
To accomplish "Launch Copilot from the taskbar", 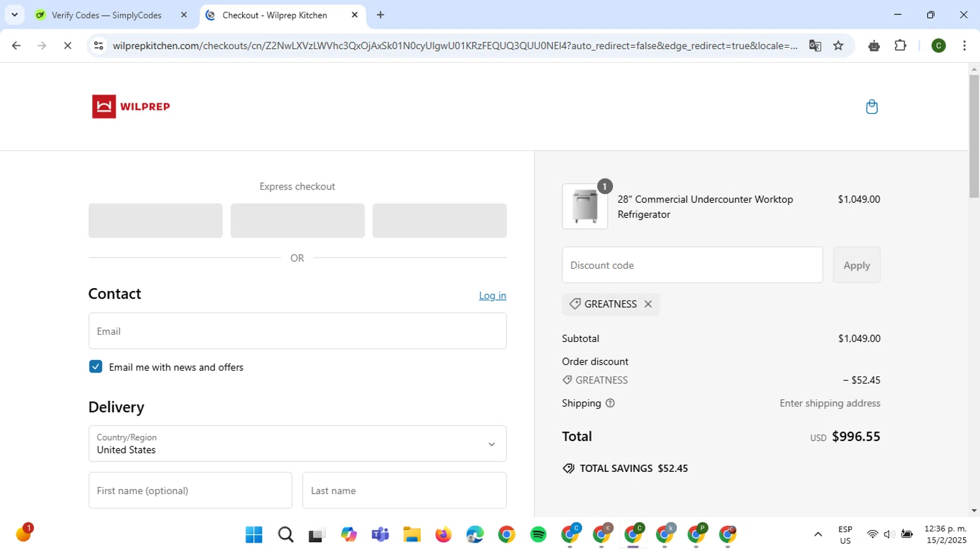I will (x=348, y=535).
